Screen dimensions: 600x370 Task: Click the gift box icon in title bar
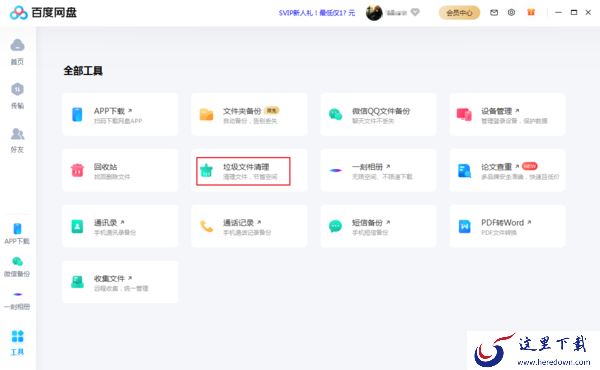(x=531, y=12)
